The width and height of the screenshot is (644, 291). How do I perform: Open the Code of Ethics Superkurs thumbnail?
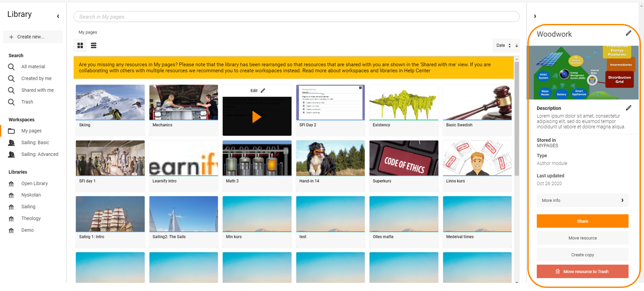pos(404,158)
